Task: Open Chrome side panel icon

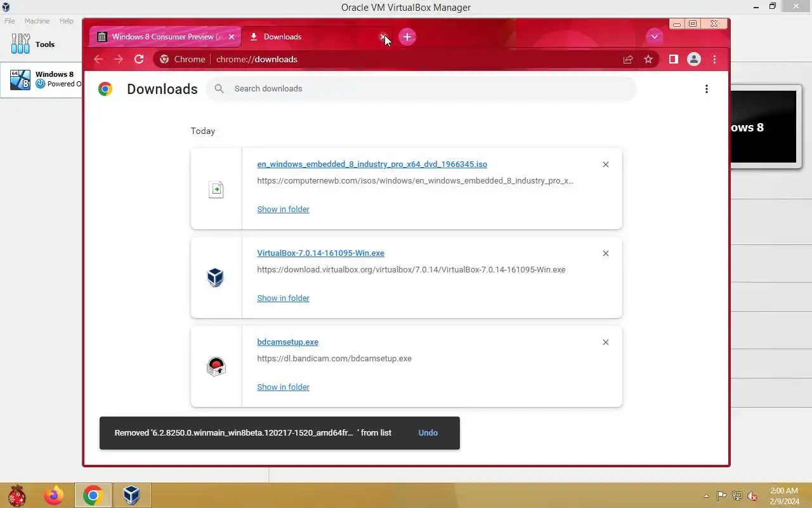Action: point(674,59)
